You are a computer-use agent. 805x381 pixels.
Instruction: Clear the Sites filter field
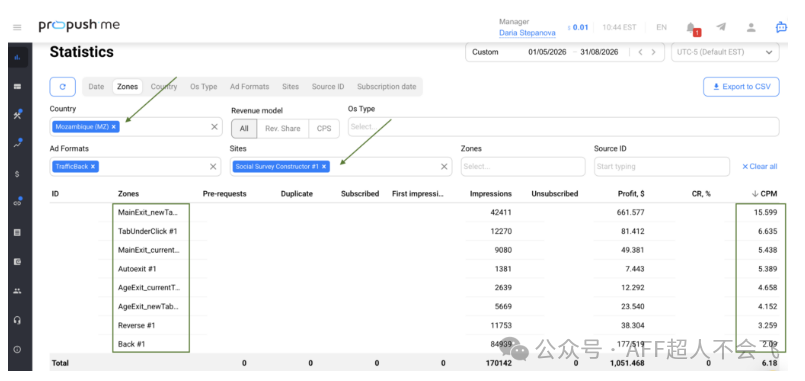(444, 166)
